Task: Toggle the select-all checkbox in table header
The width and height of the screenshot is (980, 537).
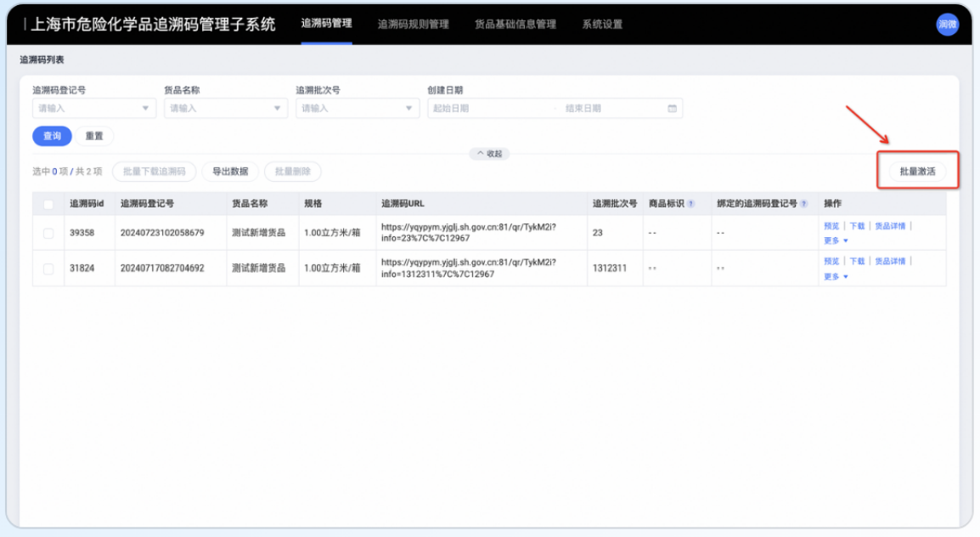Action: pos(48,204)
